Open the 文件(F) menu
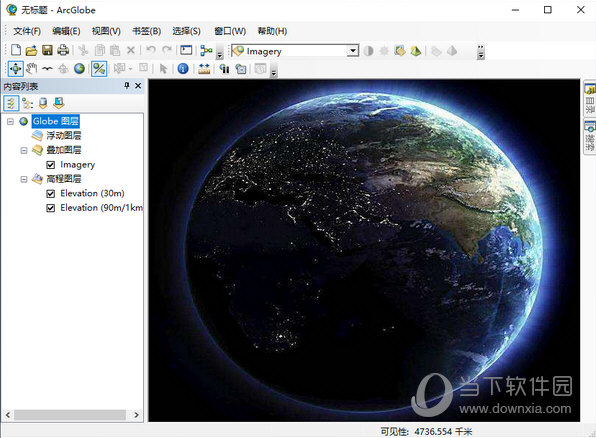 [x=27, y=31]
